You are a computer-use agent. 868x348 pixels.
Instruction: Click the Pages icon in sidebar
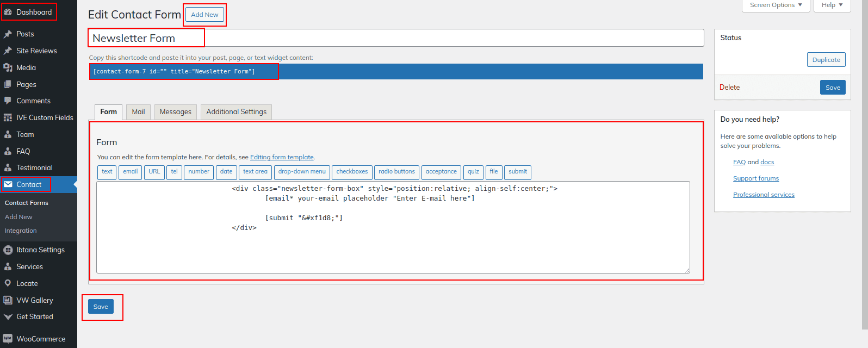click(8, 84)
